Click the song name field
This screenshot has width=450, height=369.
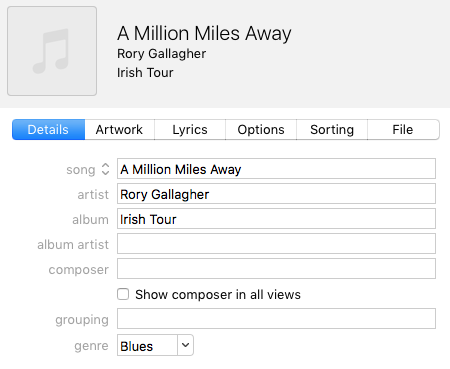click(x=276, y=169)
